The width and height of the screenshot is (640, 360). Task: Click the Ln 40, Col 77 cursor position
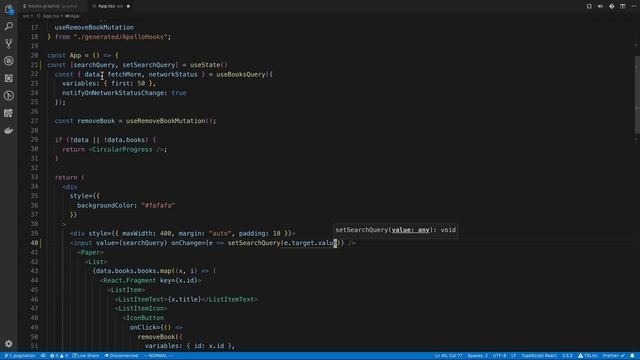448,356
